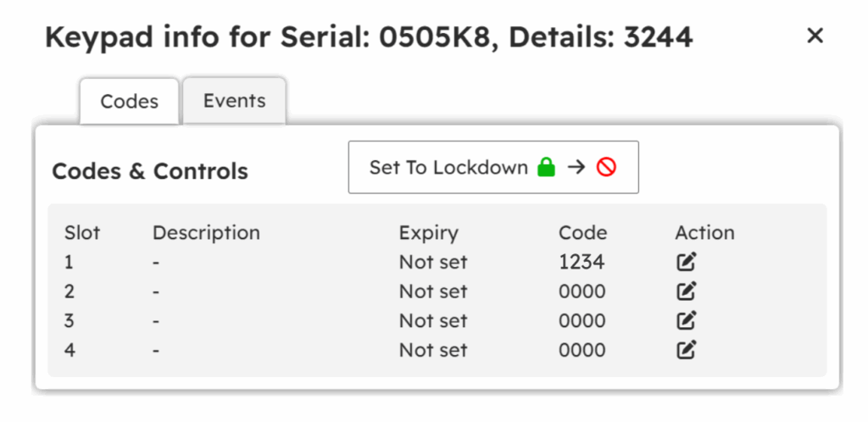Switch to the Events tab
This screenshot has height=422, width=868.
234,101
